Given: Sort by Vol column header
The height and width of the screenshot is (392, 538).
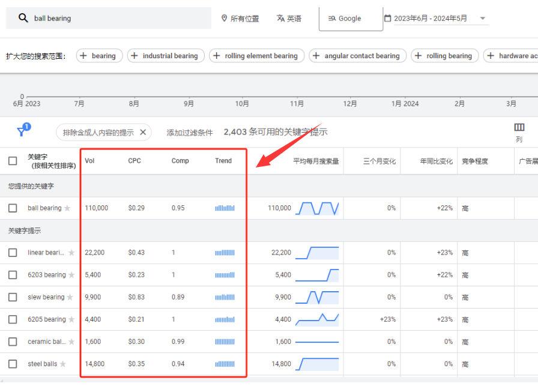Looking at the screenshot, I should 89,161.
